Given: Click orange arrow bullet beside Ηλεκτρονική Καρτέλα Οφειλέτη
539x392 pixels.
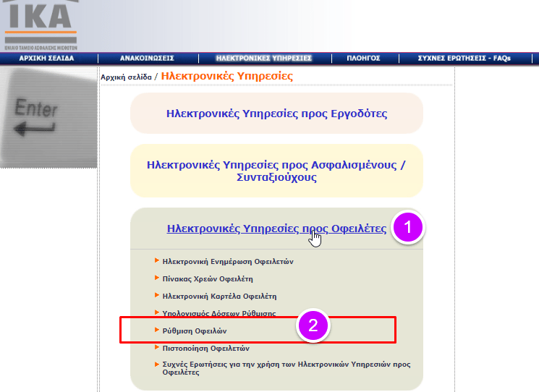Looking at the screenshot, I should 157,295.
